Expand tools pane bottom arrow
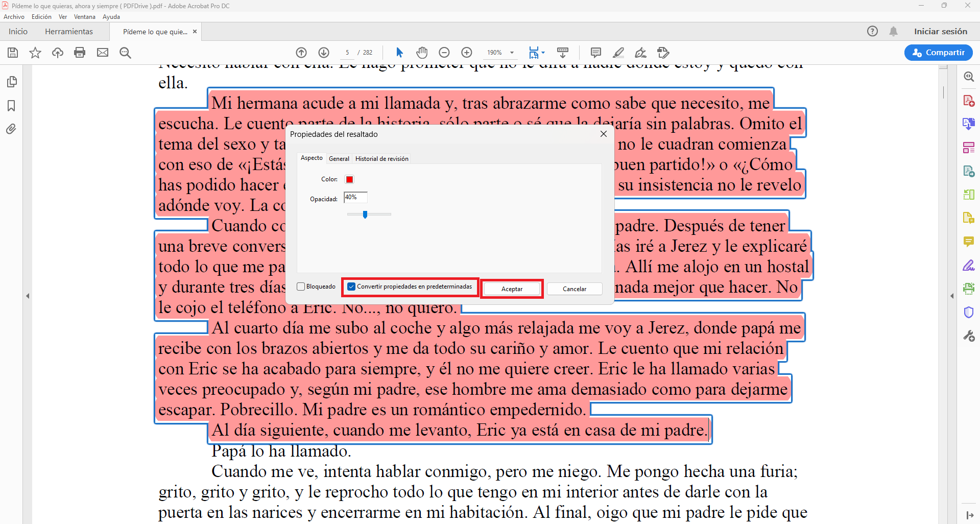 [x=969, y=515]
